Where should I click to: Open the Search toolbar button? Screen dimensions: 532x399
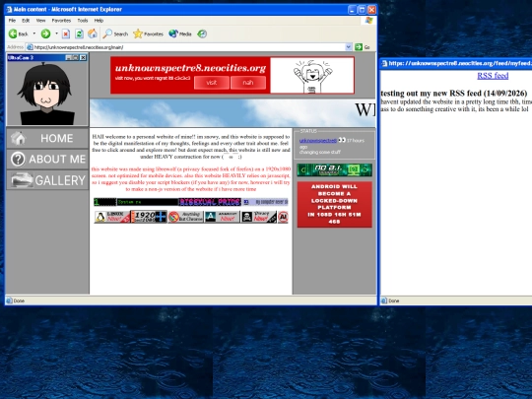115,33
